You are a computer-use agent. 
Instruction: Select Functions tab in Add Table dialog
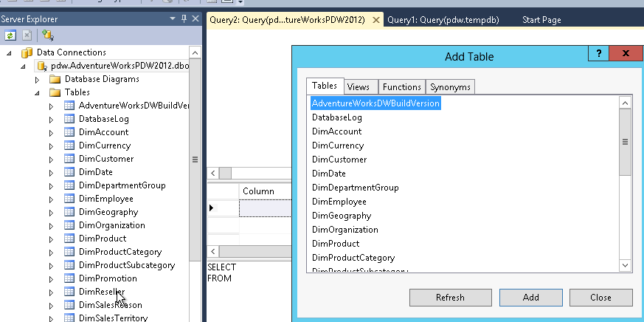(402, 86)
